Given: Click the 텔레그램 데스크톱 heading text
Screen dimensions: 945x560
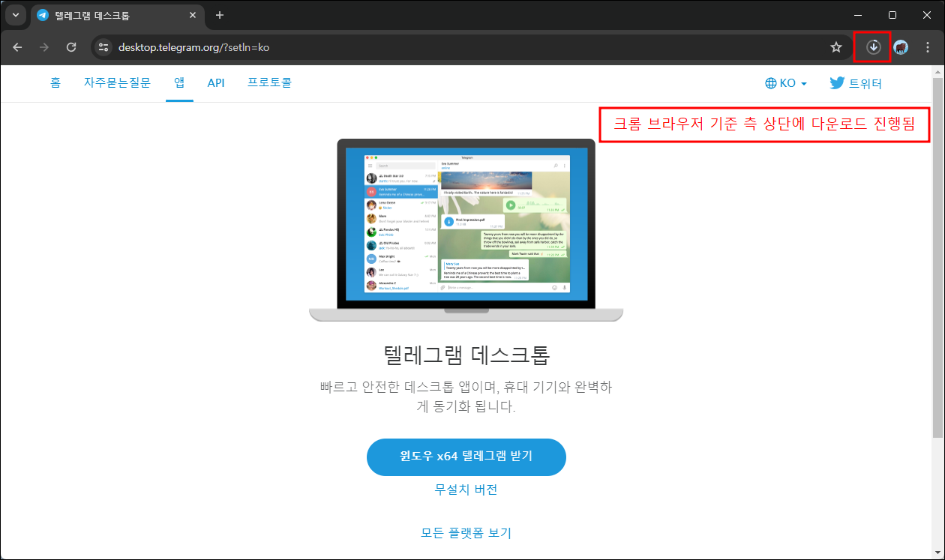Looking at the screenshot, I should 466,355.
